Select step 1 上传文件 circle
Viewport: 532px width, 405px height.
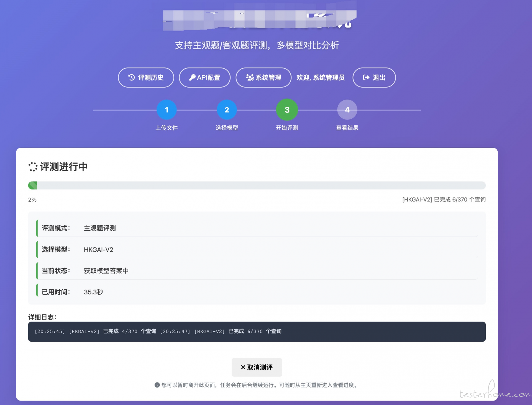pos(167,110)
